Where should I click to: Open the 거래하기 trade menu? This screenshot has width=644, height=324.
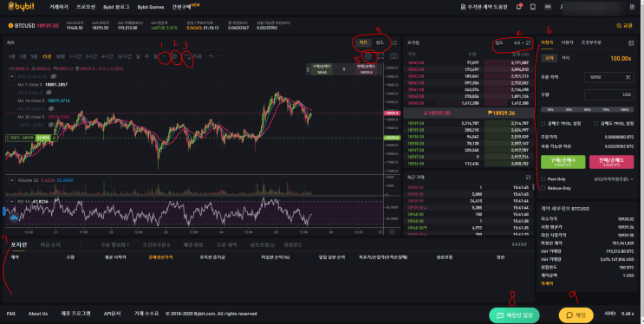coord(59,7)
